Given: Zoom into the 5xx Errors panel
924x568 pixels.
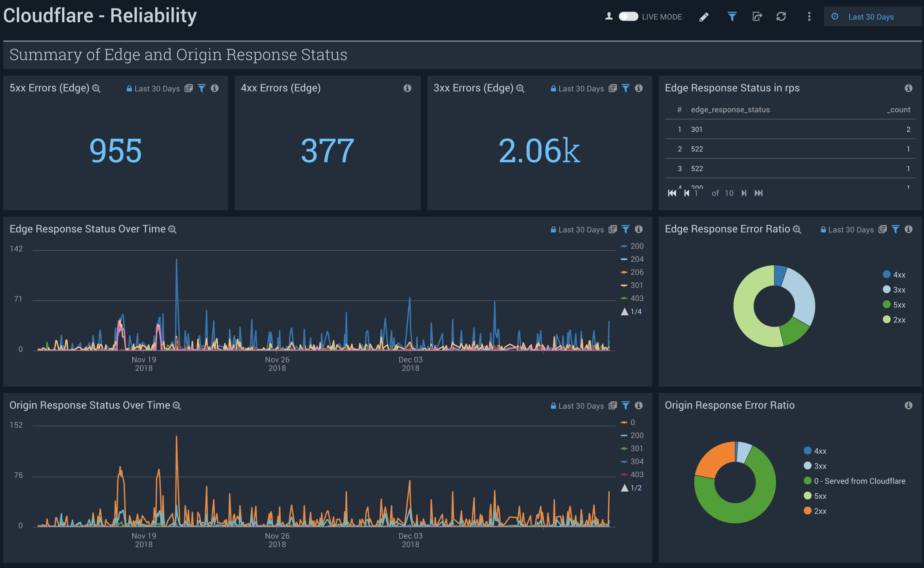Looking at the screenshot, I should [x=97, y=88].
